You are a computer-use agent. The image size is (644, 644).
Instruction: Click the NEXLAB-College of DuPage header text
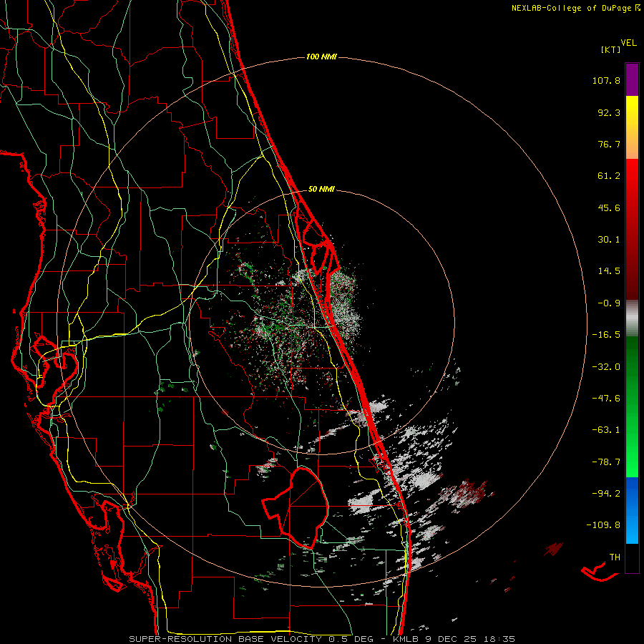(x=571, y=8)
